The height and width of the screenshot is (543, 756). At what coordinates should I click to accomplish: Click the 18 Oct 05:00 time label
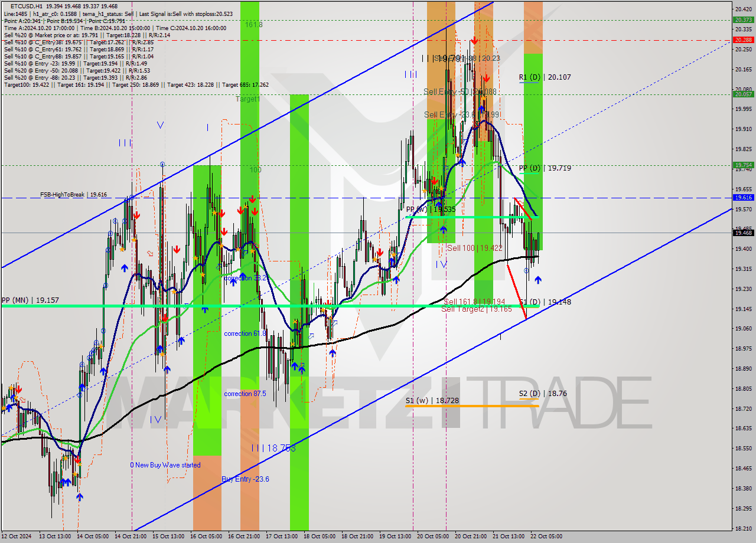click(x=320, y=537)
